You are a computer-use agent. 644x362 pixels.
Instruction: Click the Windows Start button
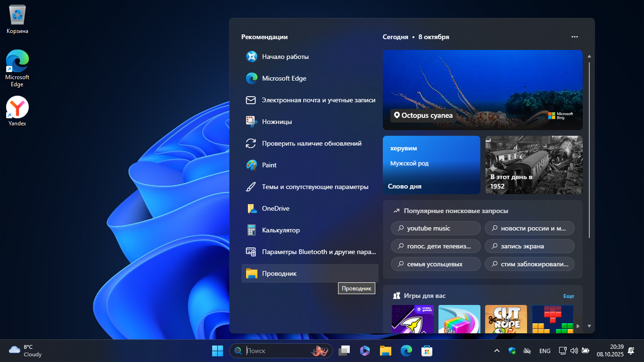pyautogui.click(x=217, y=351)
